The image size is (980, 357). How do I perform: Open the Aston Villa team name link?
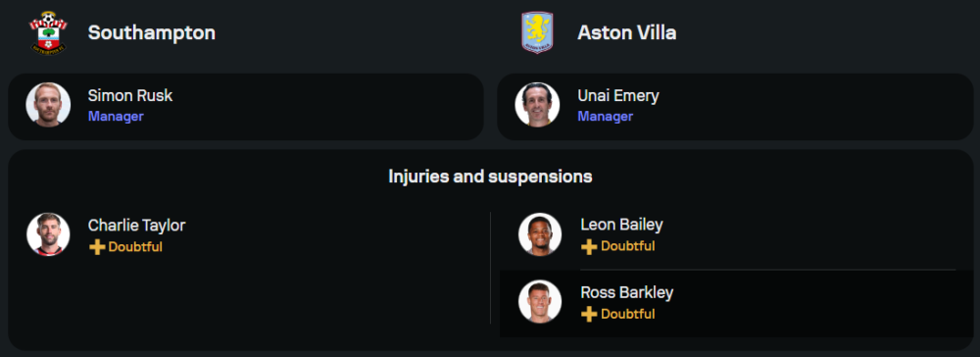coord(627,33)
